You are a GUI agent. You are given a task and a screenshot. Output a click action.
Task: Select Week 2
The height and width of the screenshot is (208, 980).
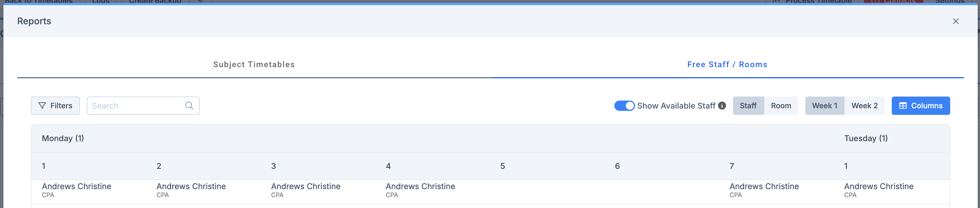click(864, 105)
